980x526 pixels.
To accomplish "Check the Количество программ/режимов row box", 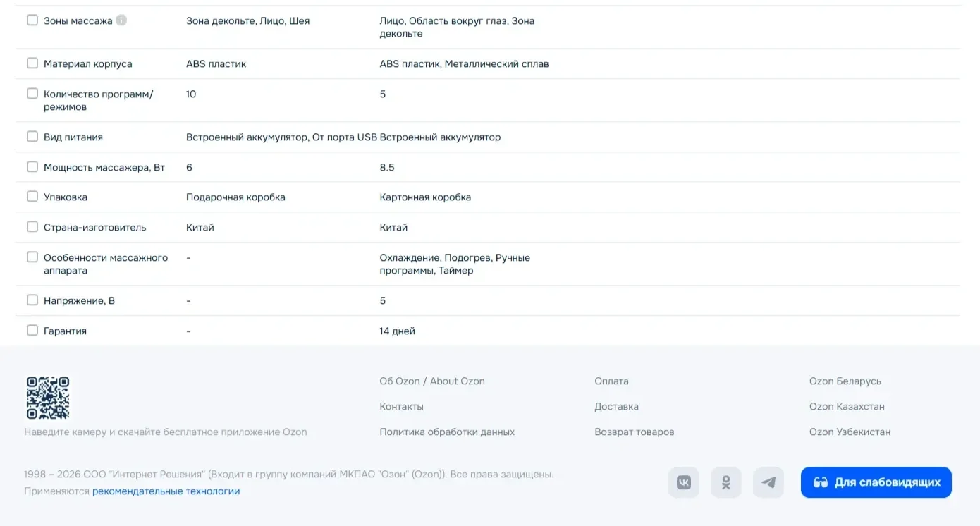I will point(32,93).
